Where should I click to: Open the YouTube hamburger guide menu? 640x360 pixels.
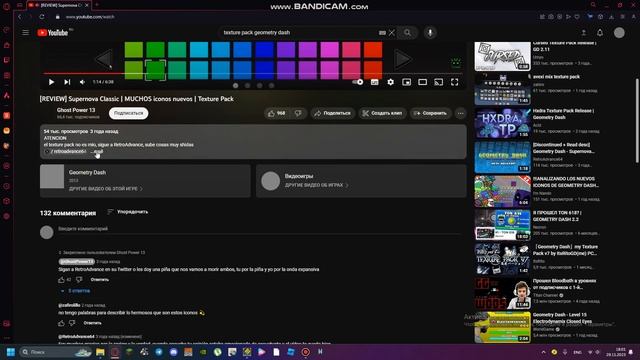tap(26, 32)
